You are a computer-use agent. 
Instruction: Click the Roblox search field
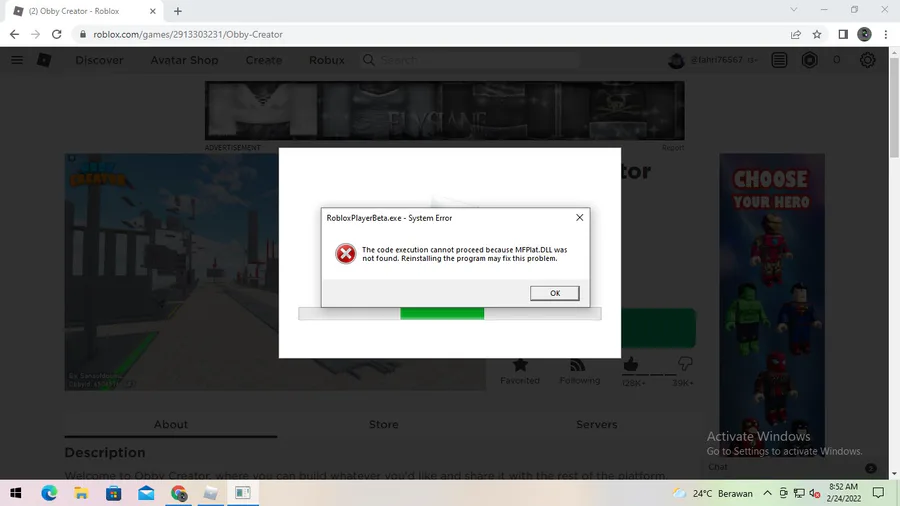point(471,60)
